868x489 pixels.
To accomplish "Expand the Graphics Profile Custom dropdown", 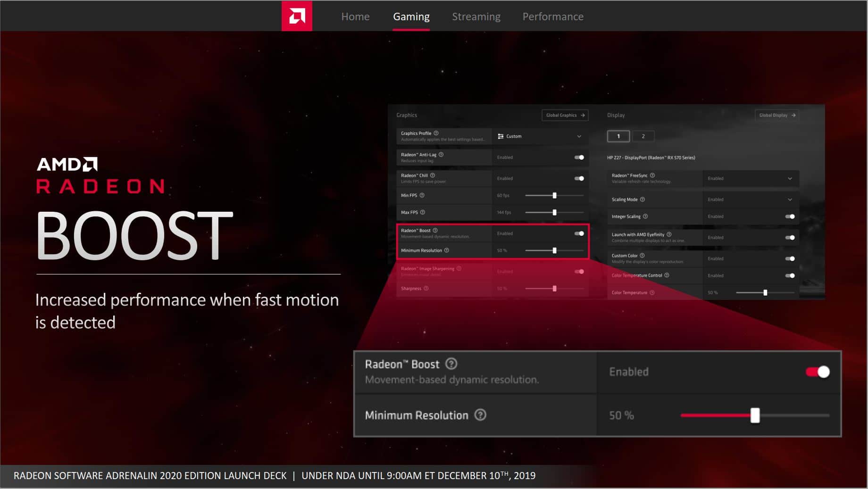I will point(540,136).
